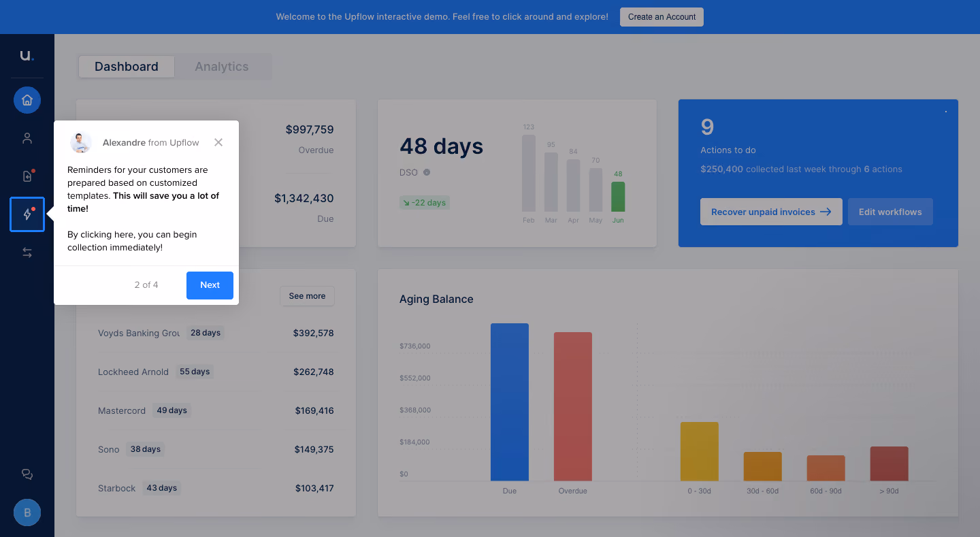Image resolution: width=980 pixels, height=537 pixels.
Task: Click the $997,759 overdue amount
Action: click(310, 129)
